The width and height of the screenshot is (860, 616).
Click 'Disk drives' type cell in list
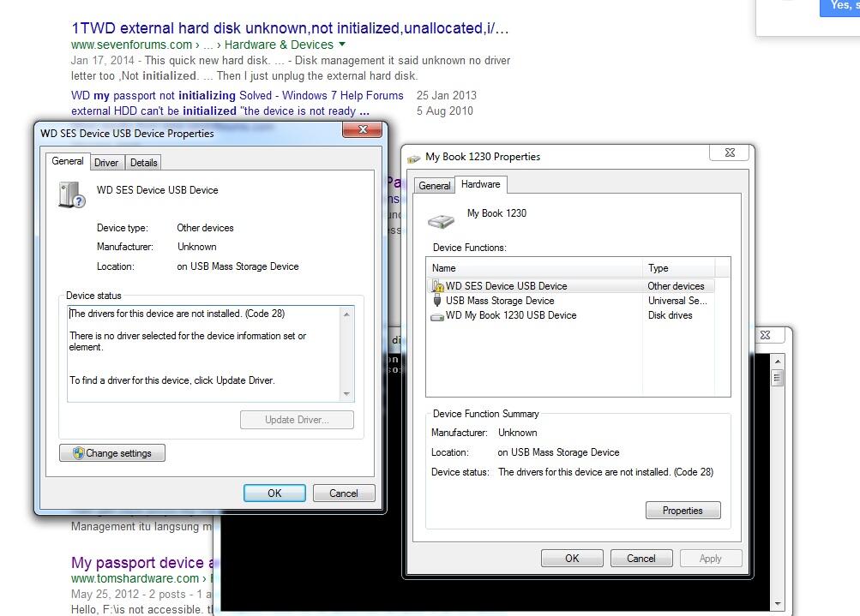point(670,315)
